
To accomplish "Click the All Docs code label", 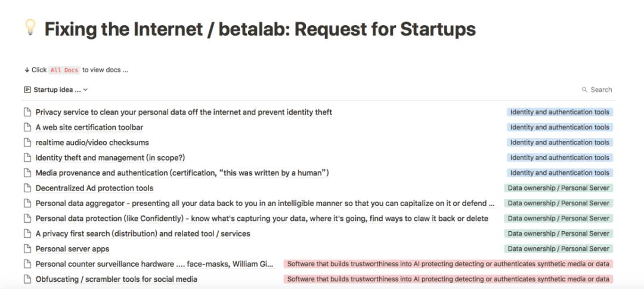I will coord(64,70).
